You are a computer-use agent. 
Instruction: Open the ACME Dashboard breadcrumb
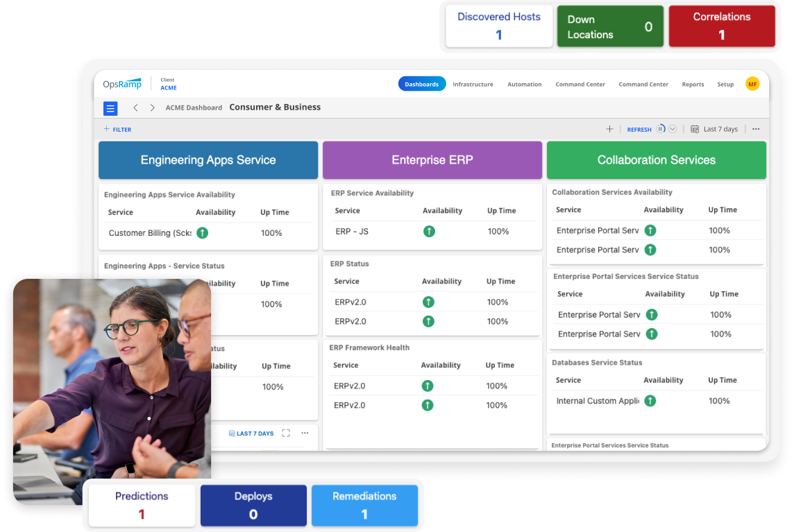(x=194, y=108)
